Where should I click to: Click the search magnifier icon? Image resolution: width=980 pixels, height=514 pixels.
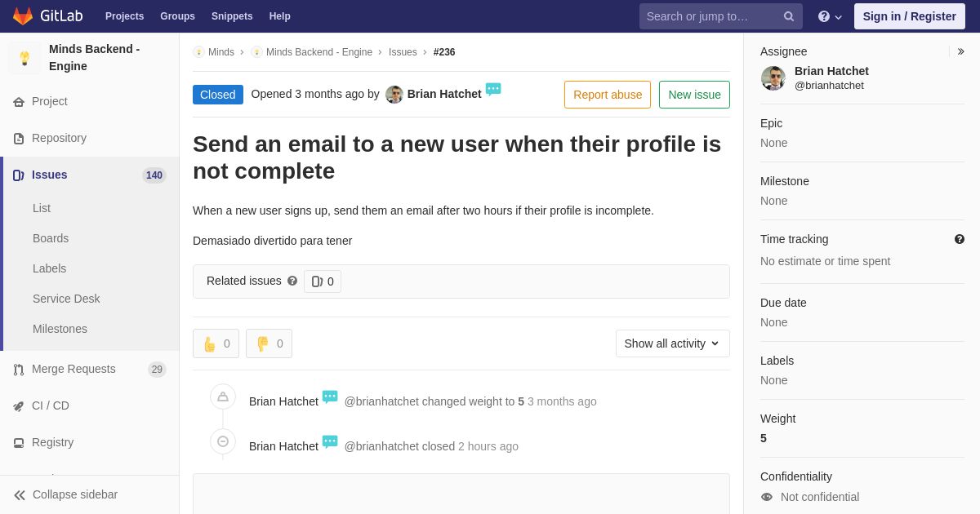point(788,16)
